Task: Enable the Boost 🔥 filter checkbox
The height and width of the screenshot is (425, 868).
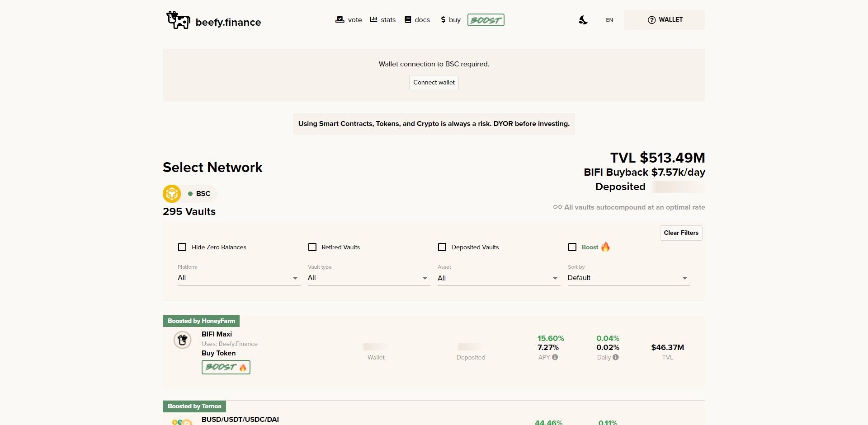Action: coord(572,247)
